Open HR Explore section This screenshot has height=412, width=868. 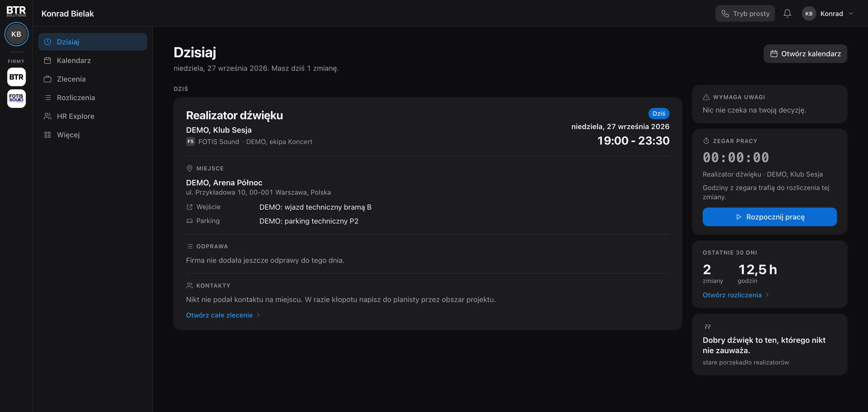click(x=93, y=116)
